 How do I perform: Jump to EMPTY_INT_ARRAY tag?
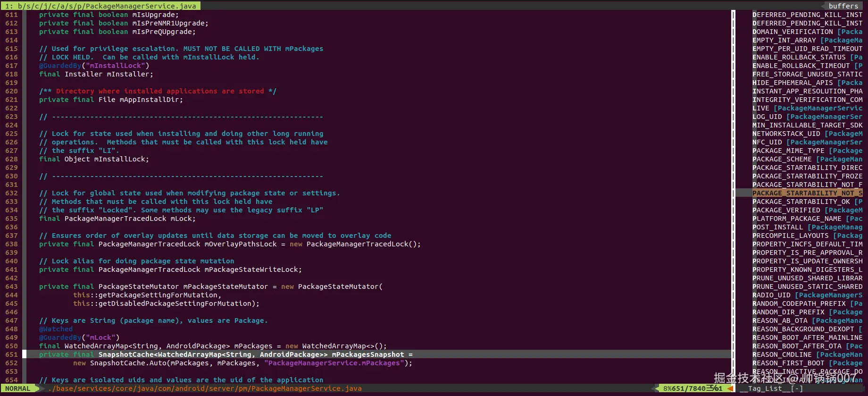(x=807, y=40)
